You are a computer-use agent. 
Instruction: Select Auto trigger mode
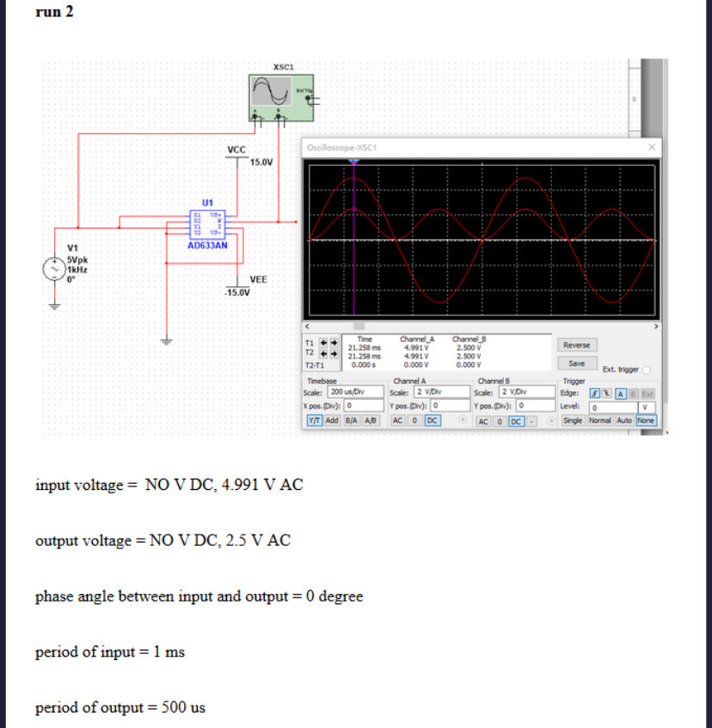(x=623, y=420)
